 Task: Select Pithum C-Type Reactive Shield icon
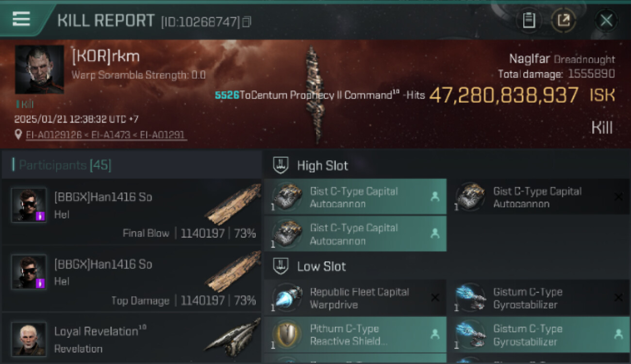pyautogui.click(x=286, y=334)
